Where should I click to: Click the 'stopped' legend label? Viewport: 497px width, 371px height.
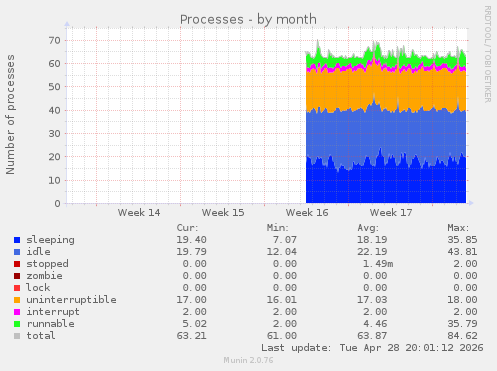click(x=47, y=264)
